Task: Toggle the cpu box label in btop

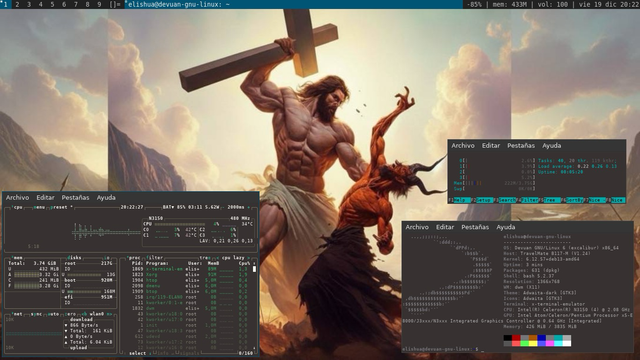Action: pos(17,207)
